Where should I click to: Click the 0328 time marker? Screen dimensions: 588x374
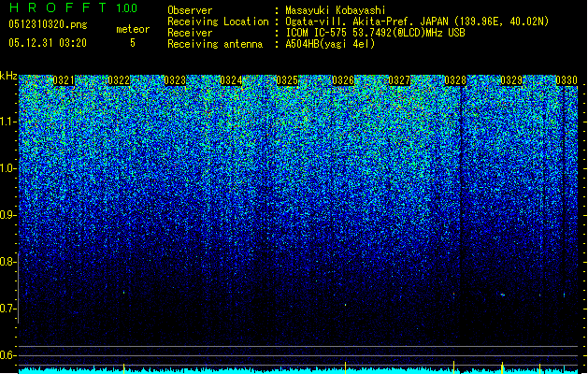[455, 80]
